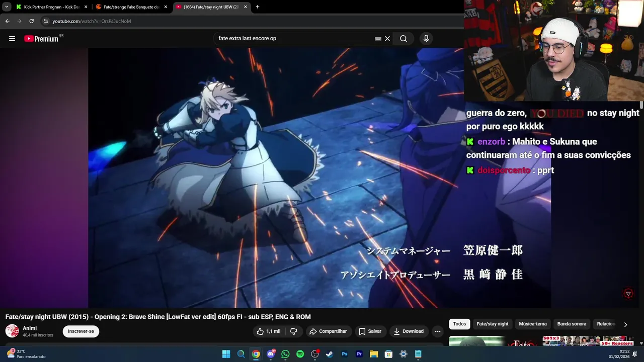Go to YouTube Premium home logo
Image resolution: width=644 pixels, height=362 pixels.
42,39
